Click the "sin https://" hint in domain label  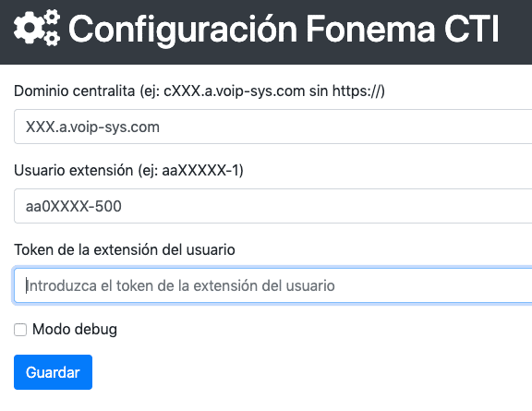click(347, 91)
